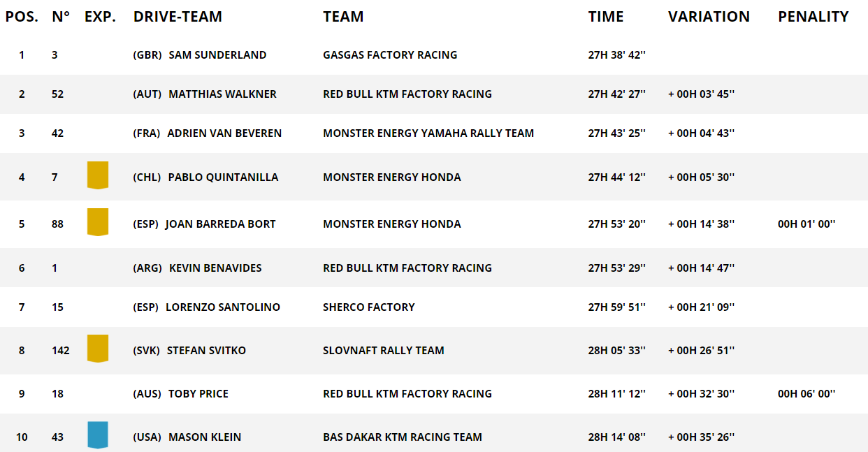Select rider name Toby Price
The image size is (868, 452).
198,394
